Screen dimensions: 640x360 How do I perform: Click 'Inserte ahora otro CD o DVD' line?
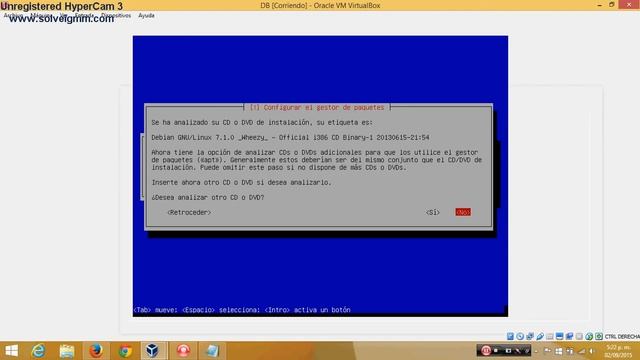click(x=241, y=182)
